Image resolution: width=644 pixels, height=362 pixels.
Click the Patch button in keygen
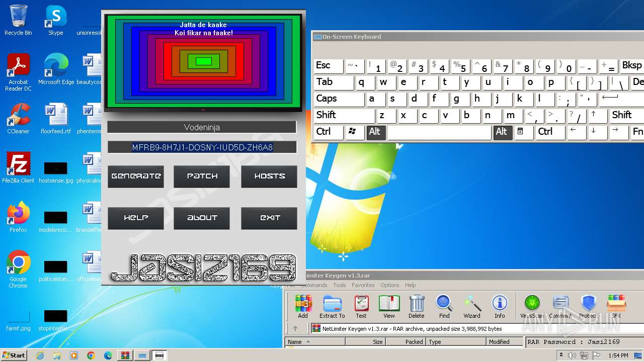[x=202, y=176]
